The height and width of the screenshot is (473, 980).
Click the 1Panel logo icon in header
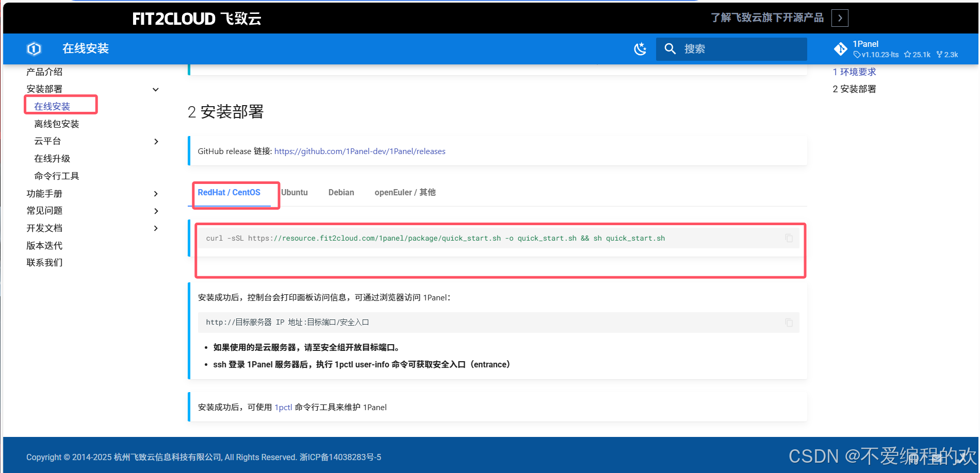pos(34,49)
